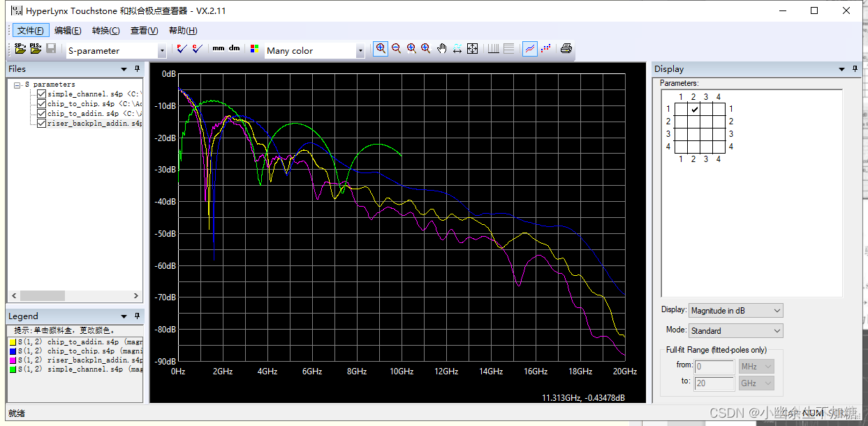Open the Legend panel options arrow
Screen dimensions: 868x426
[x=124, y=316]
